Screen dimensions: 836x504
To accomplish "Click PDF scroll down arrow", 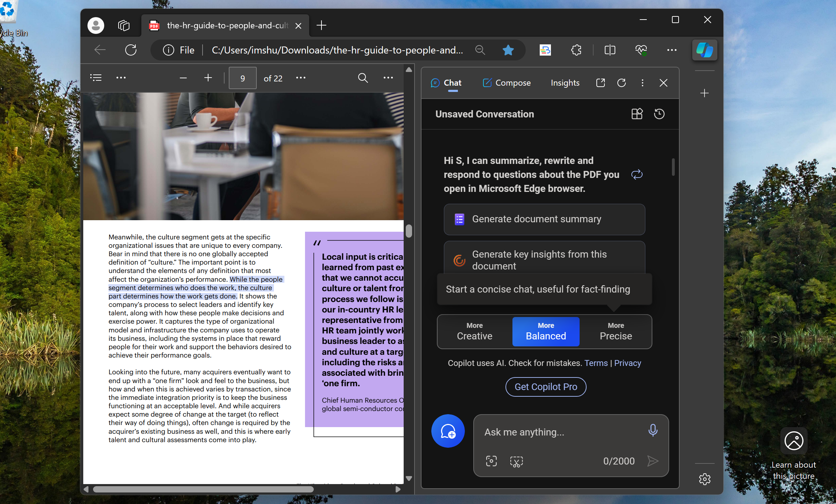I will pos(409,478).
